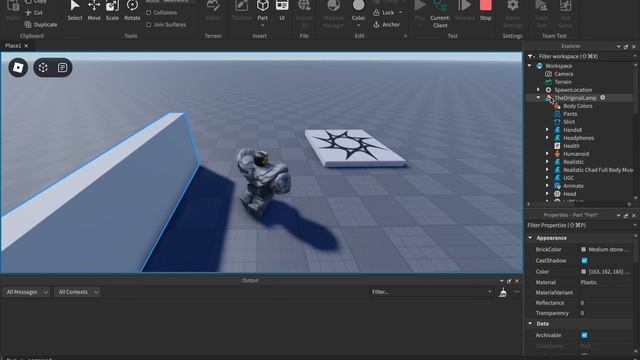
Task: Click the Filter workspace search field
Action: click(x=584, y=56)
